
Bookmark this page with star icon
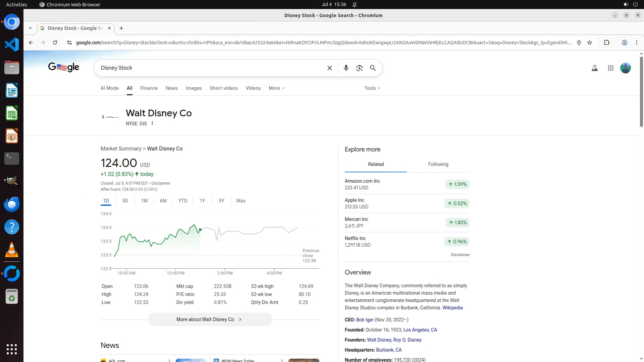click(x=590, y=43)
